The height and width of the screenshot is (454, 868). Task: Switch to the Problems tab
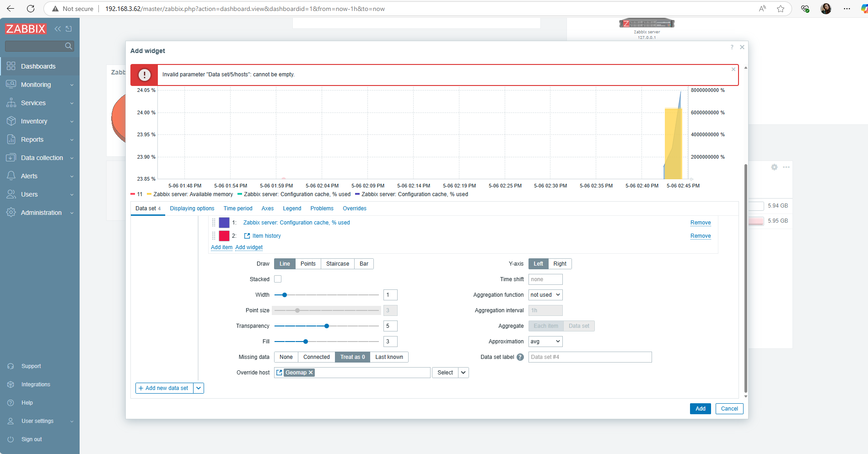tap(322, 208)
